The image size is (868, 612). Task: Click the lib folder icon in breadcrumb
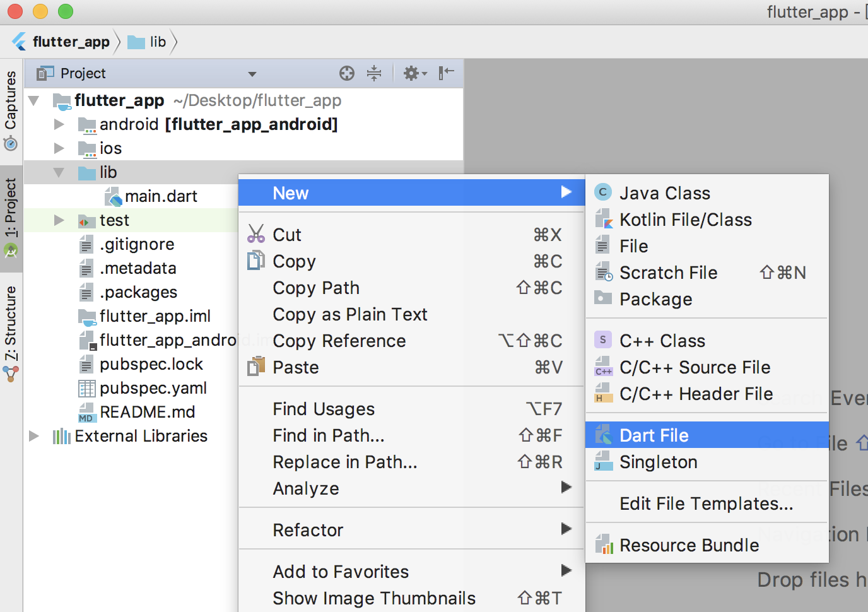point(136,42)
